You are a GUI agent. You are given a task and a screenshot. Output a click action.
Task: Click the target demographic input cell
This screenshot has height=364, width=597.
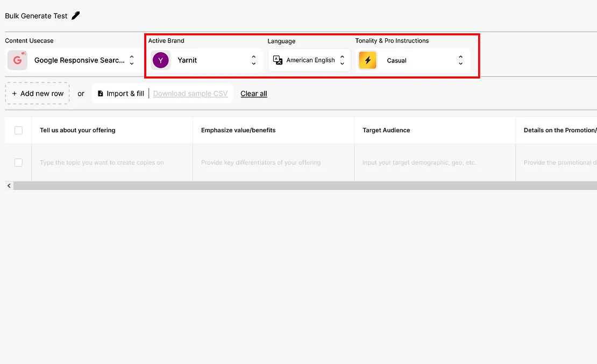pyautogui.click(x=435, y=162)
